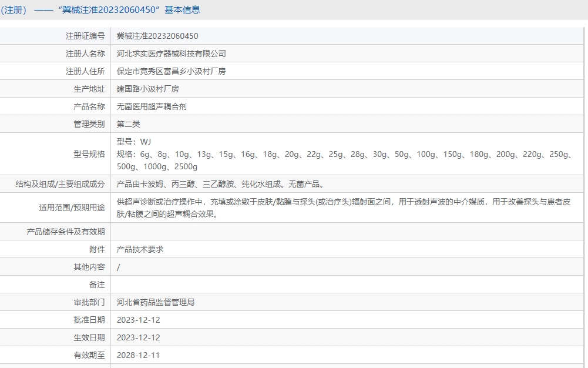Select the '型号规格' label
The image size is (588, 368).
[89, 154]
